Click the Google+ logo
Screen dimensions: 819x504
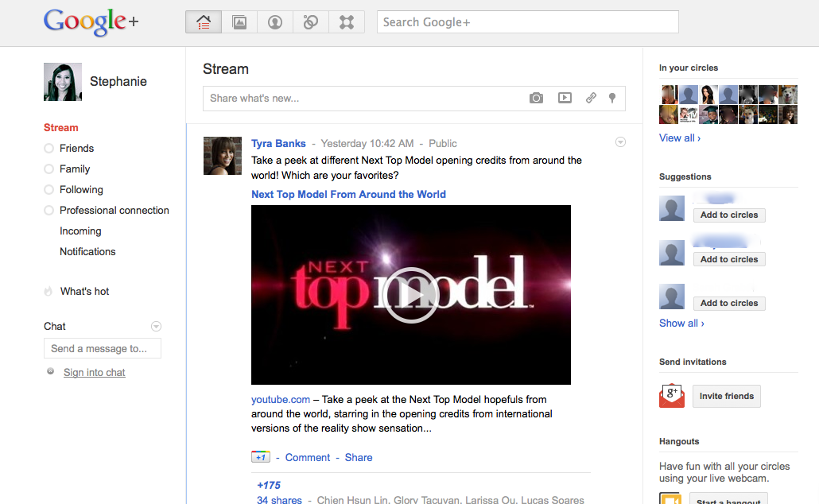click(91, 22)
